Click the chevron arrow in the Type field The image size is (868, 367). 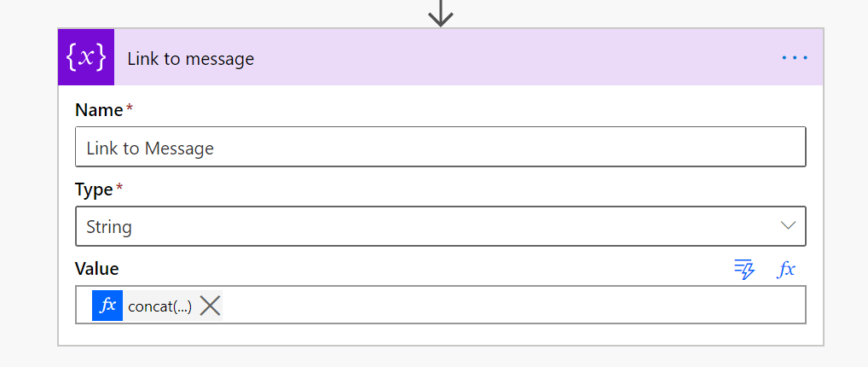point(787,226)
